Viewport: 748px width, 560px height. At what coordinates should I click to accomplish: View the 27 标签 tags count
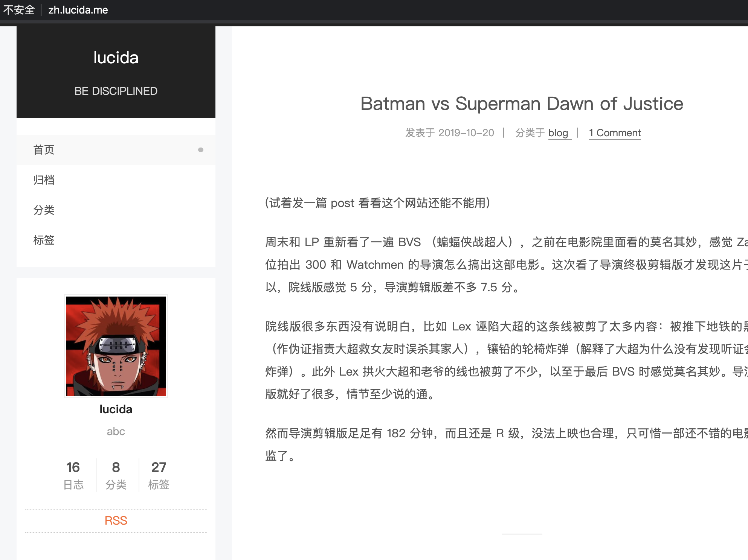(x=159, y=475)
